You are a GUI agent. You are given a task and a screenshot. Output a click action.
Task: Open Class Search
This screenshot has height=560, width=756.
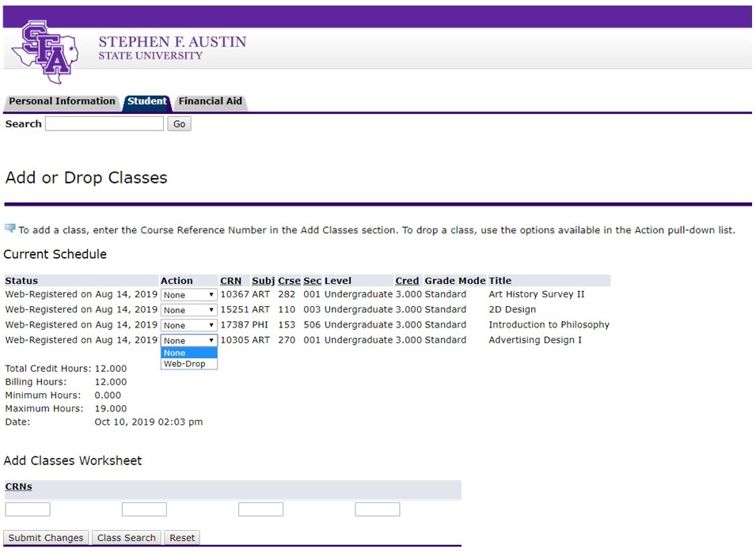tap(127, 538)
